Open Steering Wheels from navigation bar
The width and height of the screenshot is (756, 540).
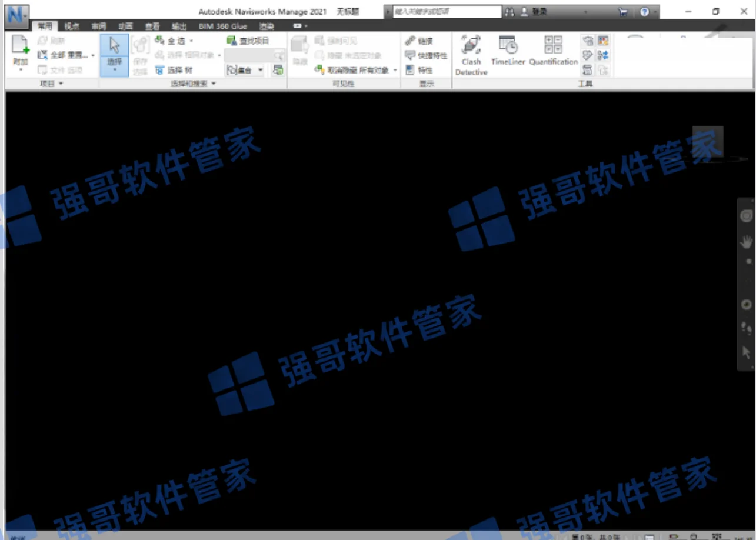[x=747, y=216]
